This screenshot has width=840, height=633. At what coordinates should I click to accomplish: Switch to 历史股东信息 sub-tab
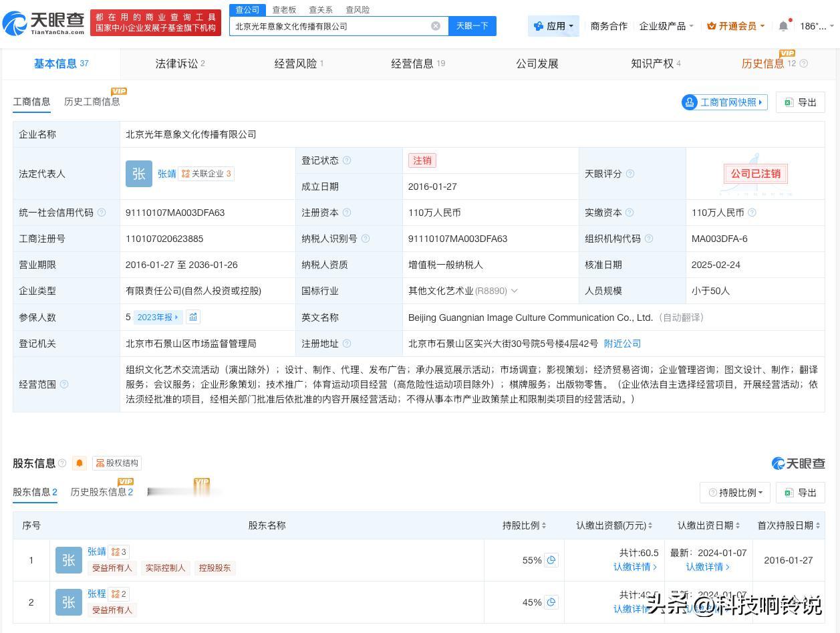(x=102, y=492)
